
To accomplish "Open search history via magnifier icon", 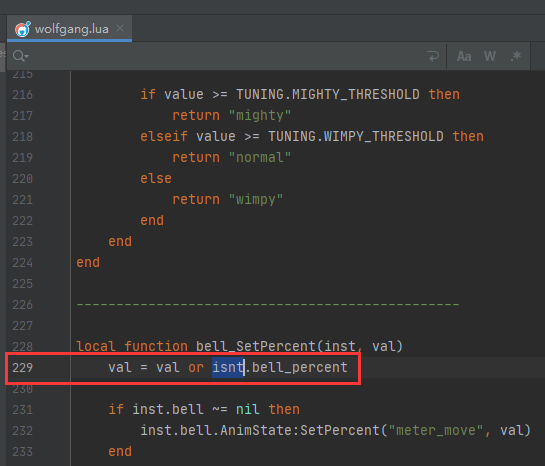I will pos(20,56).
